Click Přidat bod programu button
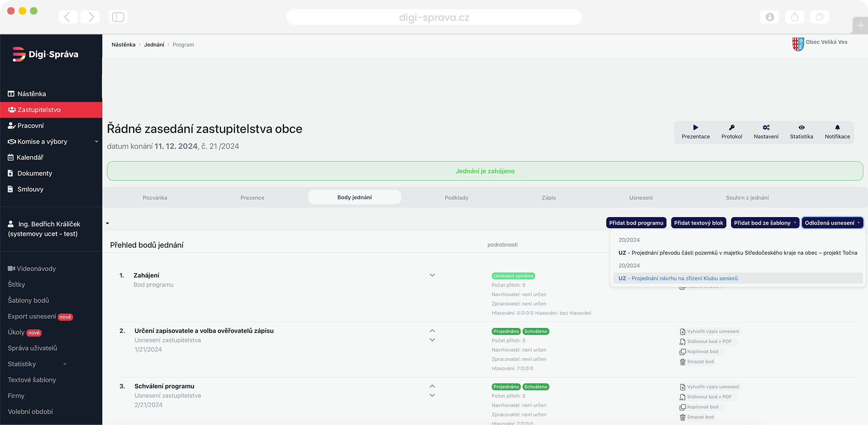The image size is (868, 425). pyautogui.click(x=636, y=223)
